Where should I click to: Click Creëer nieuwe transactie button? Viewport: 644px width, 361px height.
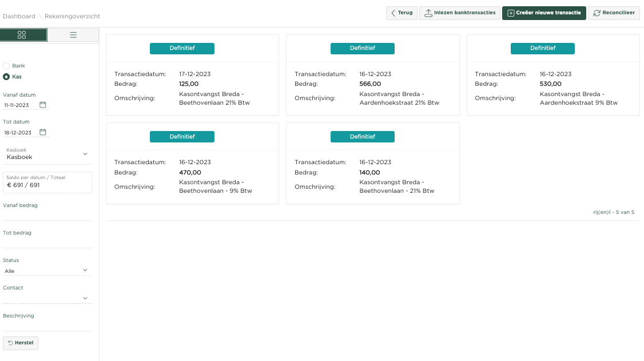(x=543, y=13)
